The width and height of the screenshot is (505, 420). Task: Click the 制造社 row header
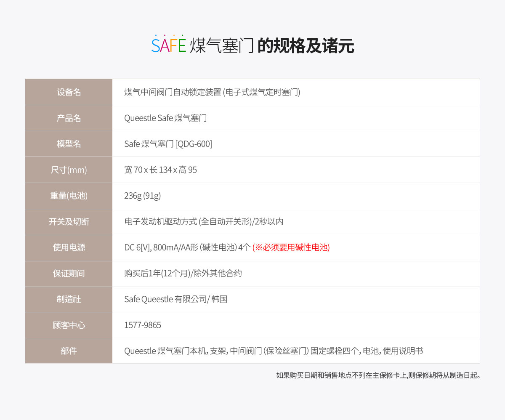[x=69, y=300]
